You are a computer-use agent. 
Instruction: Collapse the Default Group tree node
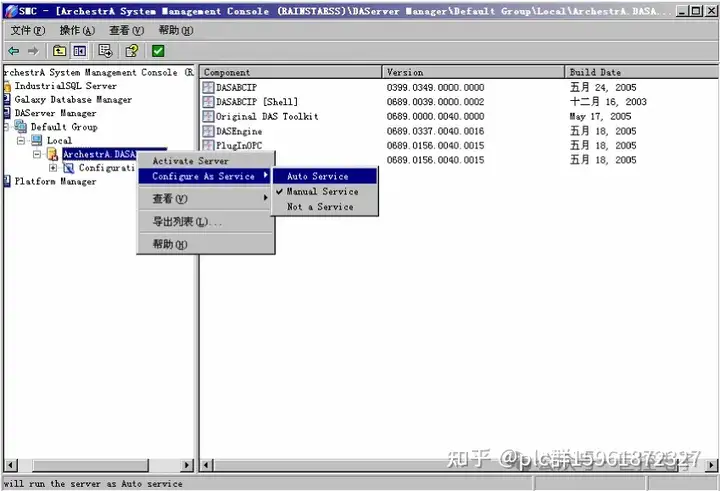click(6, 126)
